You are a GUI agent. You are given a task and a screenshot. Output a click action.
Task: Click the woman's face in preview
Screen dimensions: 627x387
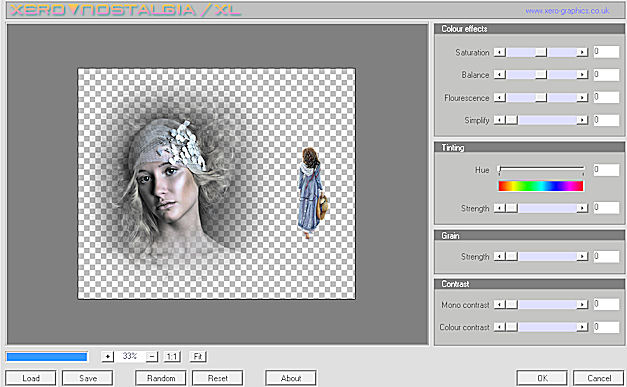pos(166,192)
